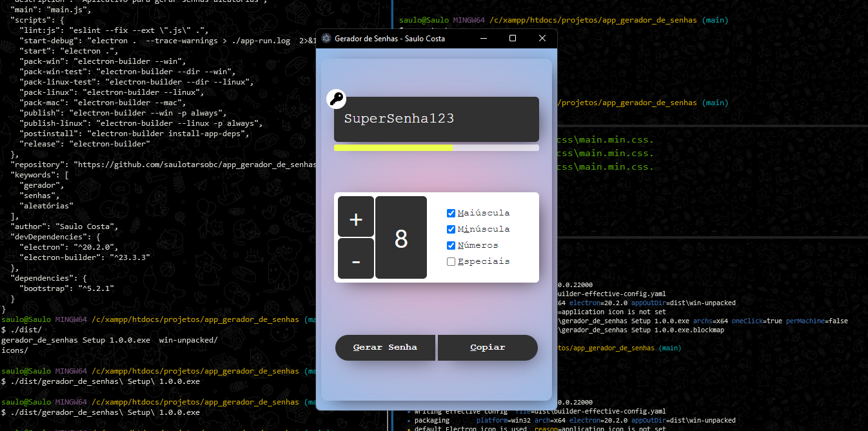Increase password length with the plus button

tap(355, 219)
